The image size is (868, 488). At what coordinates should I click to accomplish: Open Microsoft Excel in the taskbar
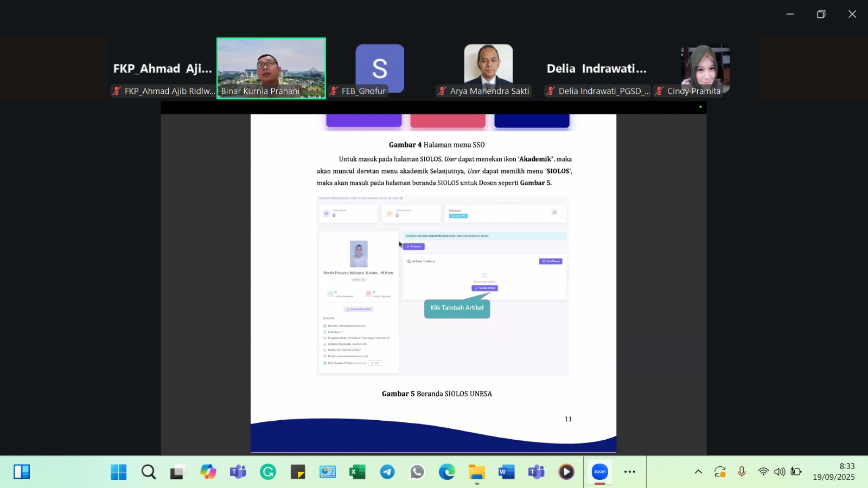coord(357,472)
